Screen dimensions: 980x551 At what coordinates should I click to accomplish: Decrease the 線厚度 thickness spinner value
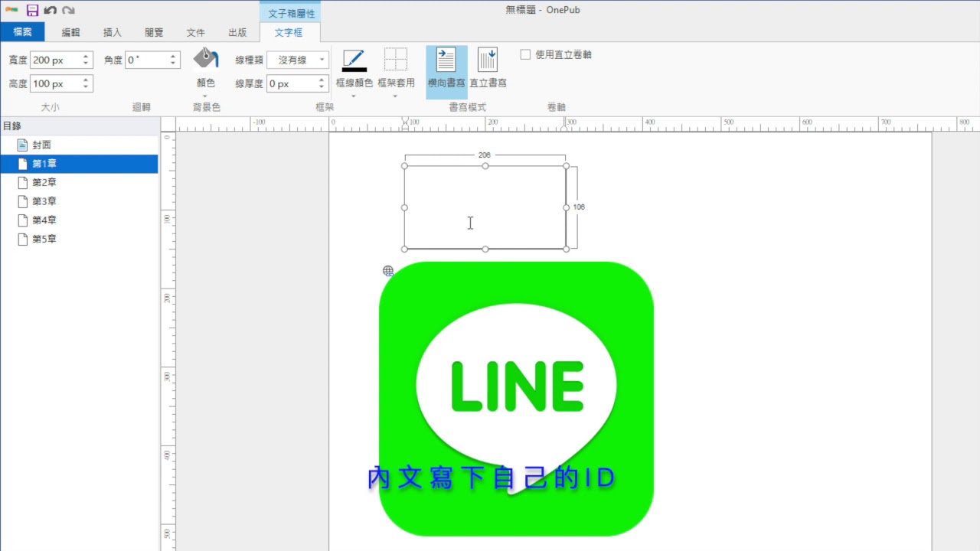pyautogui.click(x=322, y=87)
